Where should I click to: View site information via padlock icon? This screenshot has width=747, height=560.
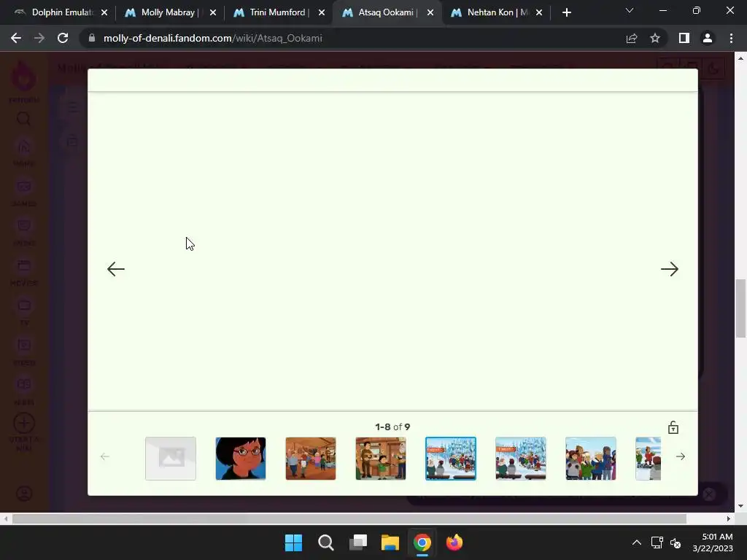[92, 38]
